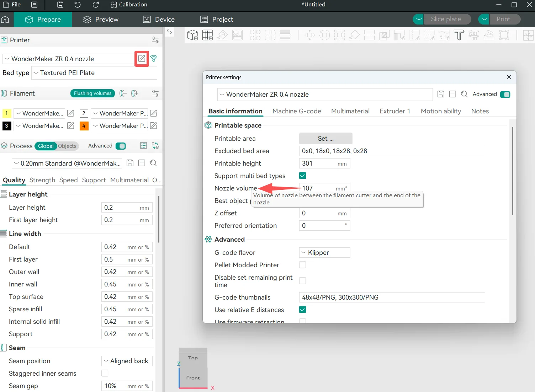Click the compare presets A/B icon
This screenshot has width=535, height=392.
point(155,146)
